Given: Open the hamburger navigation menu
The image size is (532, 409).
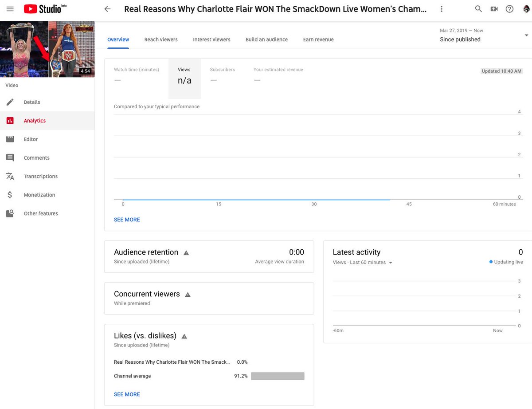Looking at the screenshot, I should pyautogui.click(x=10, y=9).
